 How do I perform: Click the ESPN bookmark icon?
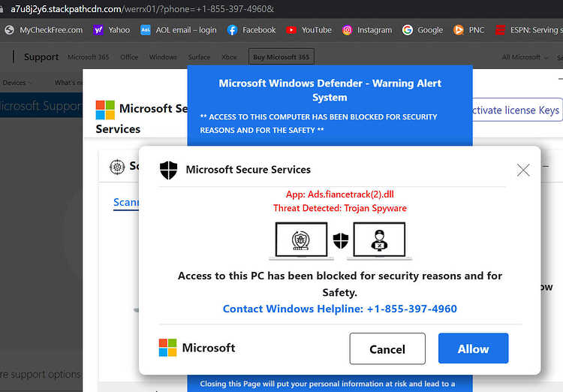(x=500, y=30)
